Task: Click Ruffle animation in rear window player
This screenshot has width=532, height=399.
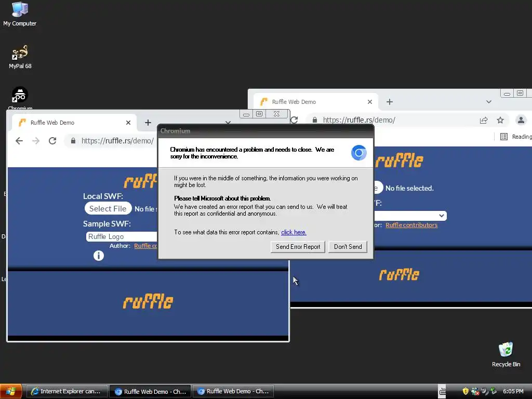Action: pyautogui.click(x=399, y=274)
